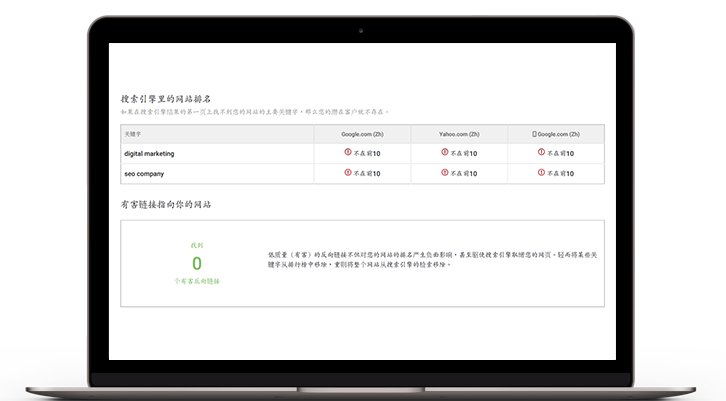This screenshot has width=726, height=401.
Task: Click the 找到 label above the zero
Action: (197, 244)
